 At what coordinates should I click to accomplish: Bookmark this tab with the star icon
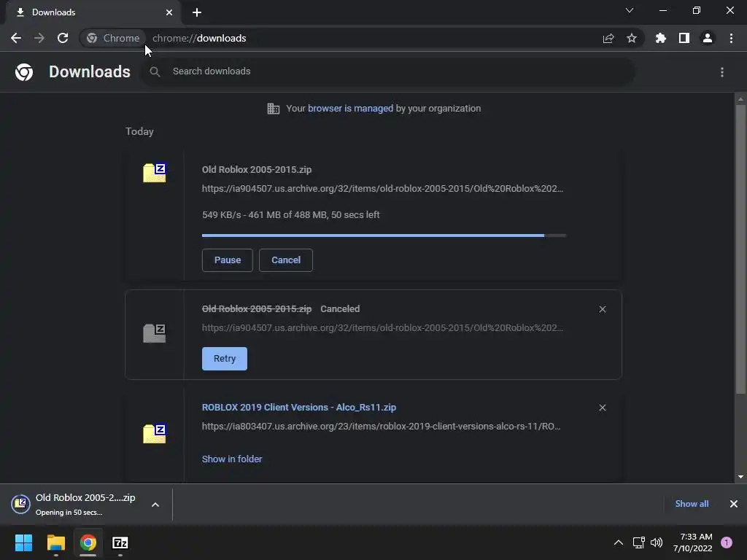[632, 38]
